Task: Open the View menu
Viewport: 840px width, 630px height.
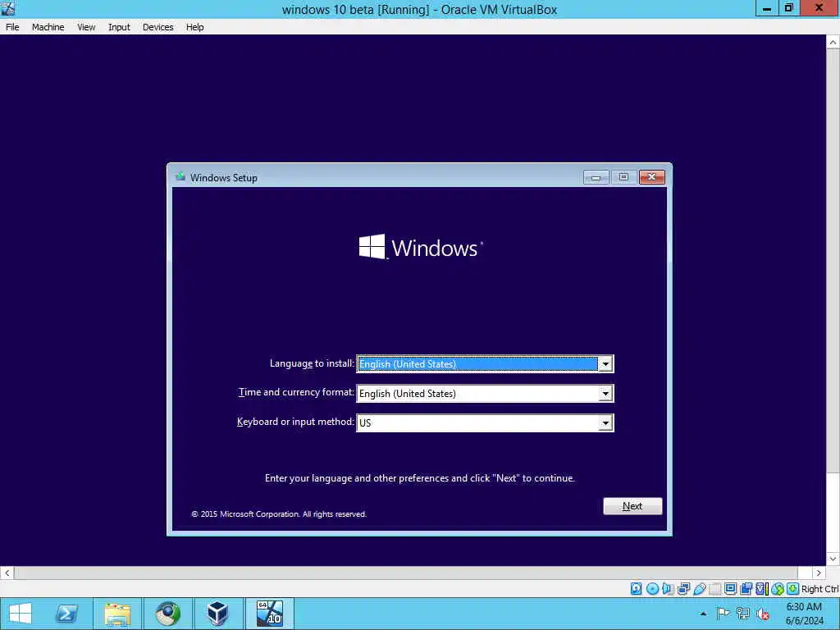Action: click(x=86, y=27)
